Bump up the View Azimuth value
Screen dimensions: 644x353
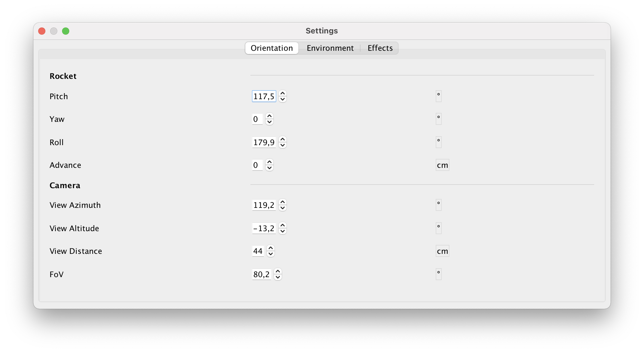[282, 202]
